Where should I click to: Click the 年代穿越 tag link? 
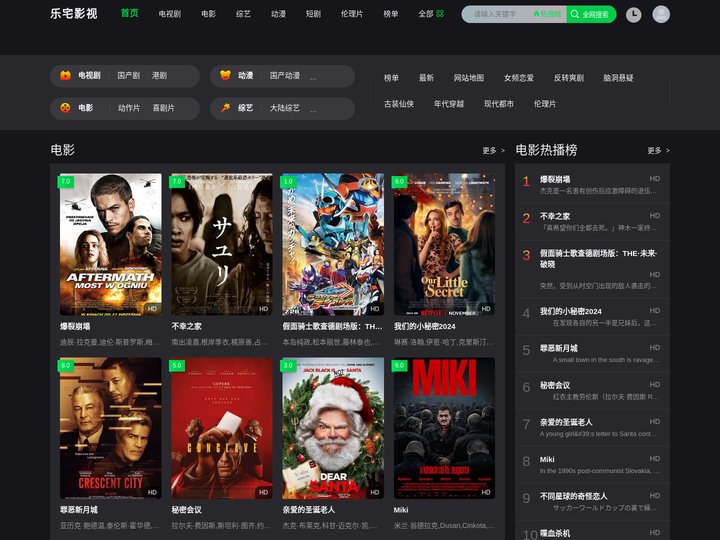[x=449, y=104]
